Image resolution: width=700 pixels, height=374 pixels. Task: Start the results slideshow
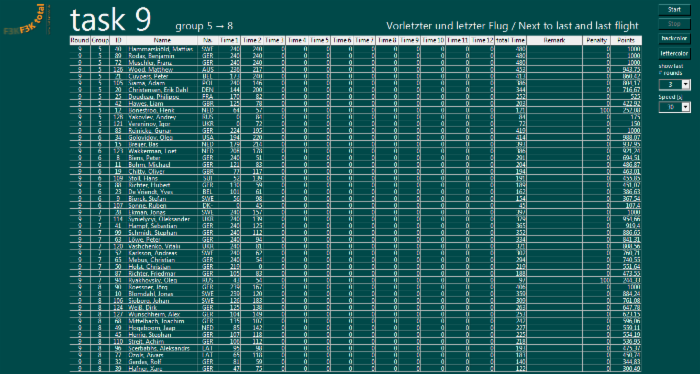[674, 9]
